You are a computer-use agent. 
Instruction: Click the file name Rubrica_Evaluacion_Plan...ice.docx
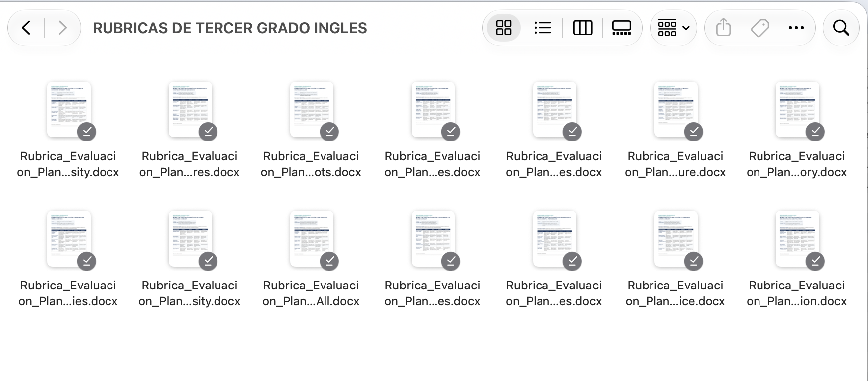pyautogui.click(x=675, y=293)
